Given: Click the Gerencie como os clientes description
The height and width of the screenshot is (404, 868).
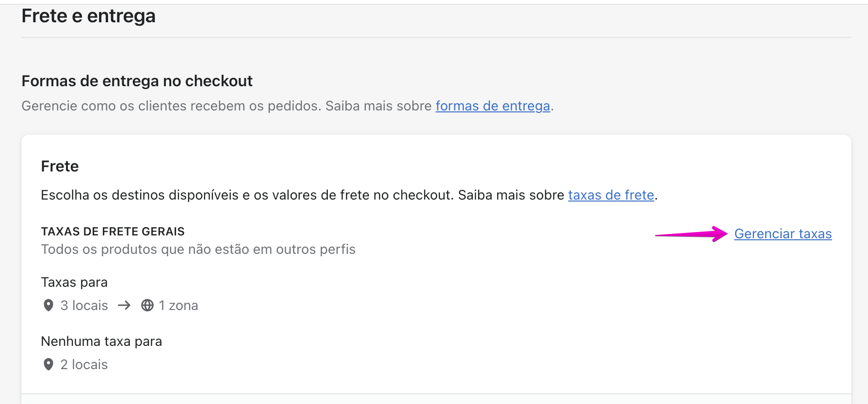Looking at the screenshot, I should 226,106.
